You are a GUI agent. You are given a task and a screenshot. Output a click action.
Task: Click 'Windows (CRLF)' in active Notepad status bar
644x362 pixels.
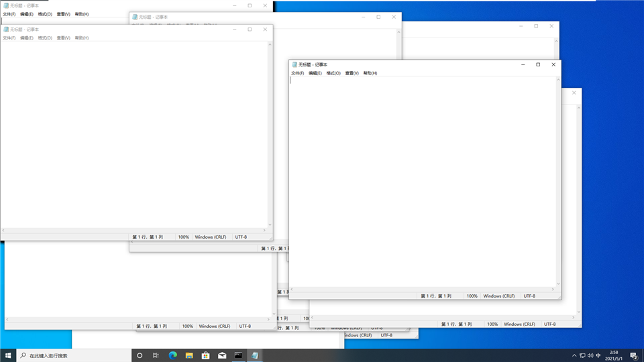click(499, 296)
